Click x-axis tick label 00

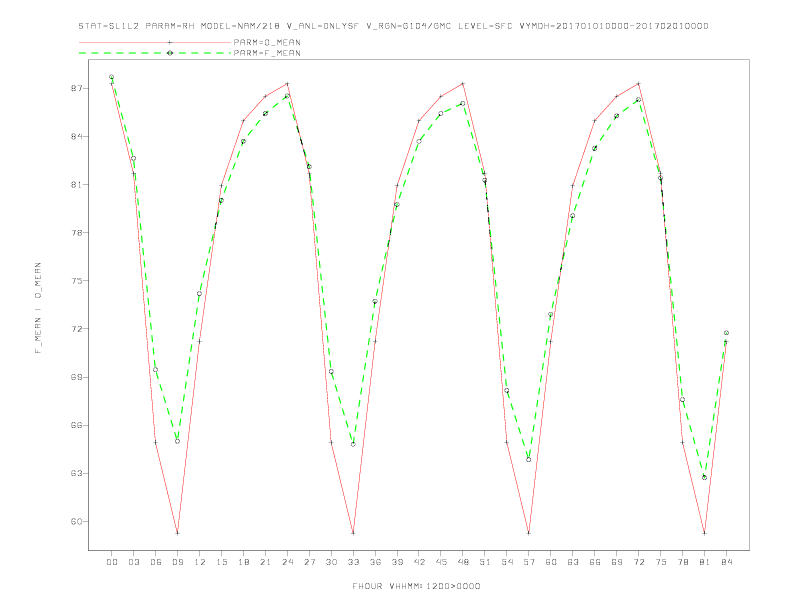coord(112,562)
